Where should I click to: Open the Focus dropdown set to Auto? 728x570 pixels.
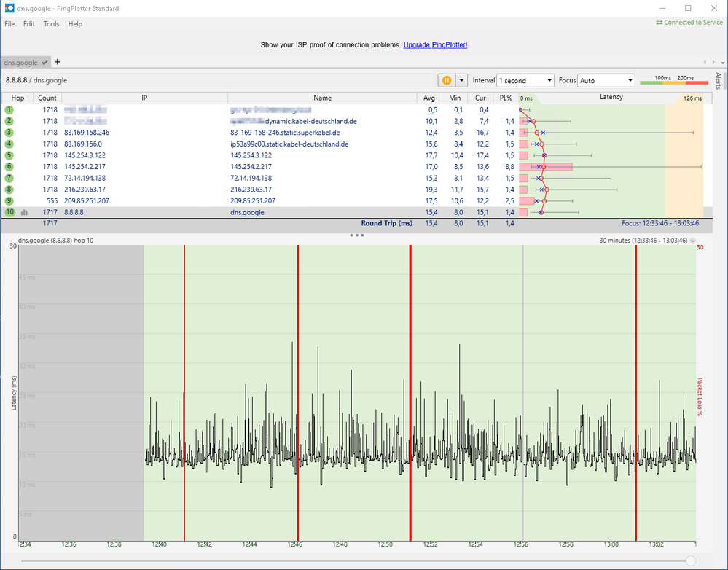pos(606,80)
